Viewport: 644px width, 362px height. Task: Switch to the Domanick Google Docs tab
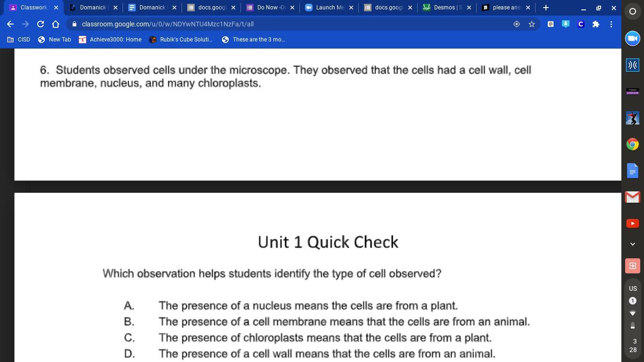[152, 8]
